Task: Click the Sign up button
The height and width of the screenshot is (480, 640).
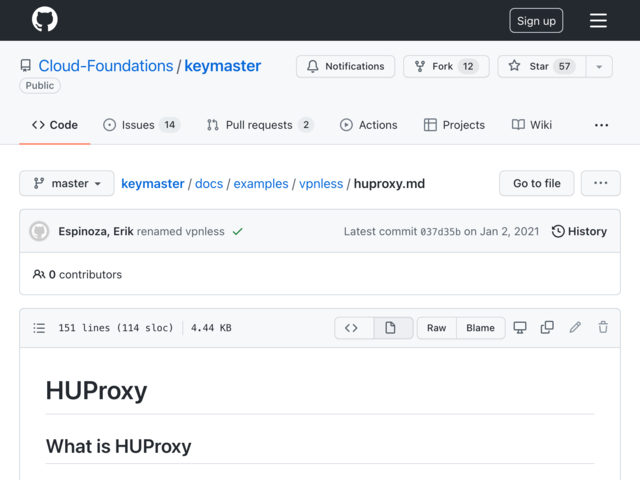Action: 536,20
